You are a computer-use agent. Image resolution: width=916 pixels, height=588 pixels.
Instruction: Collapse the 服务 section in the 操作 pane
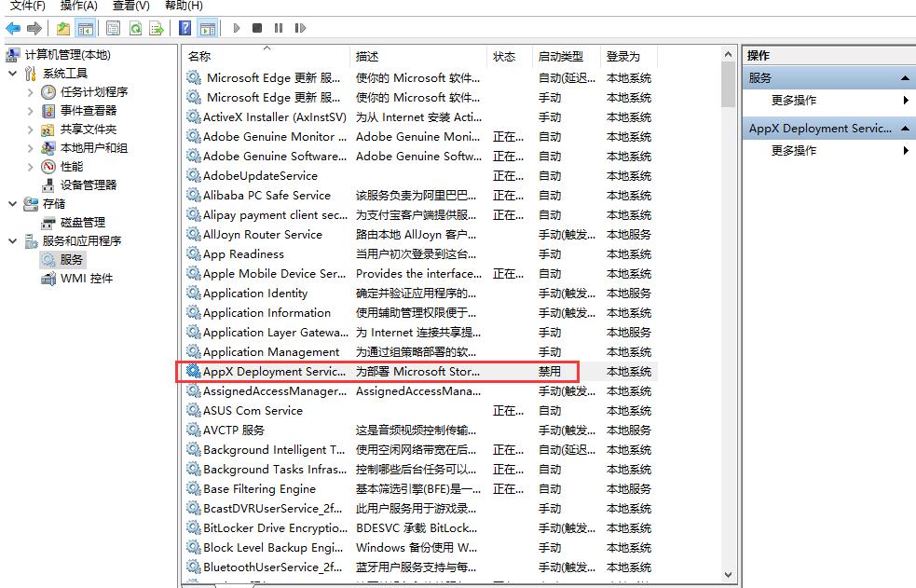tap(905, 77)
